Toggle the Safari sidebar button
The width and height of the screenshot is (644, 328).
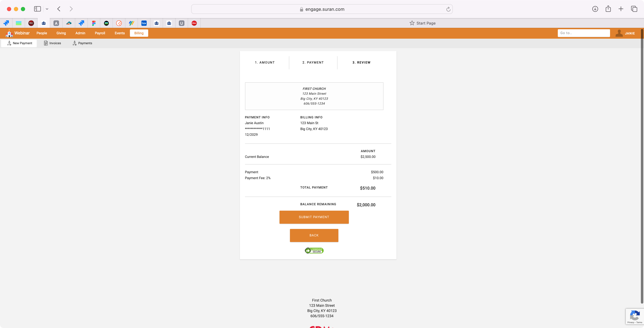(37, 9)
